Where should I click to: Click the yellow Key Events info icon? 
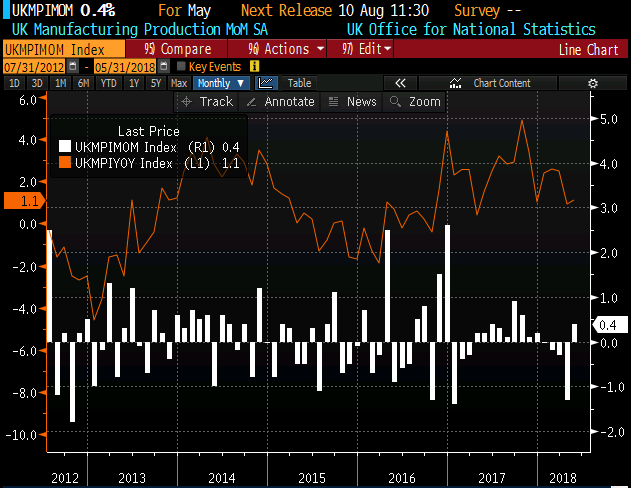click(x=254, y=66)
